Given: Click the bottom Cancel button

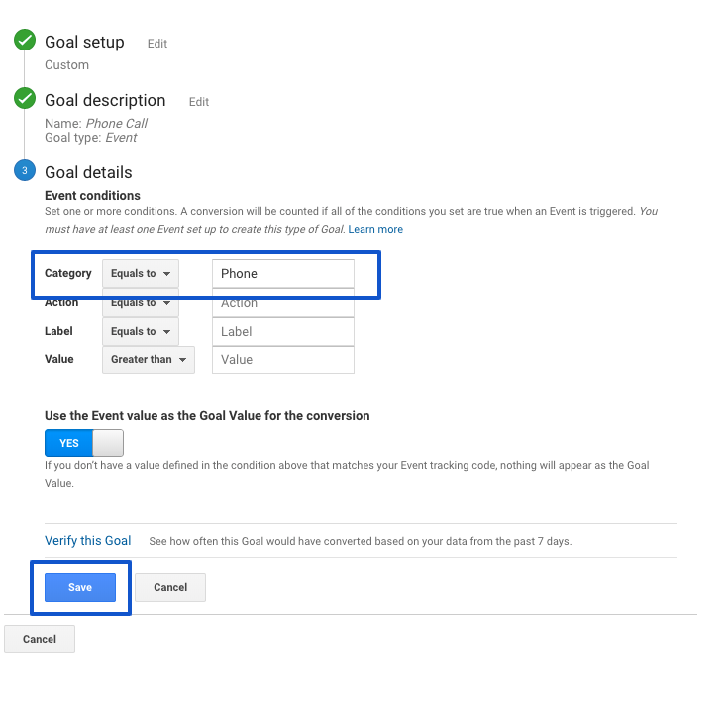Looking at the screenshot, I should tap(40, 640).
